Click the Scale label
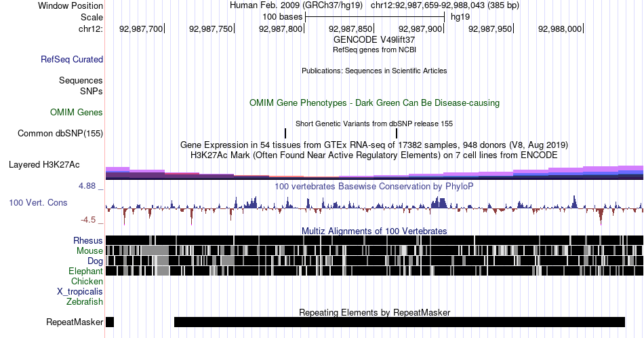The width and height of the screenshot is (644, 338). [x=92, y=17]
